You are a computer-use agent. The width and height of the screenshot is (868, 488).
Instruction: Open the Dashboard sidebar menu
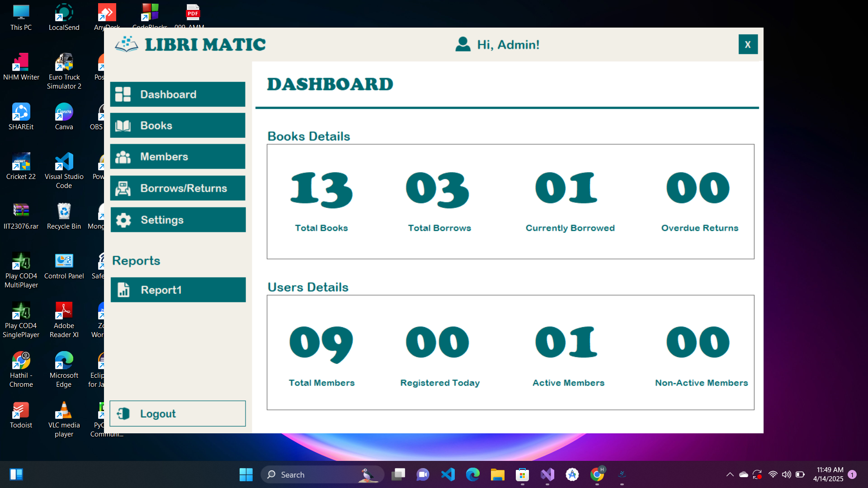click(178, 94)
